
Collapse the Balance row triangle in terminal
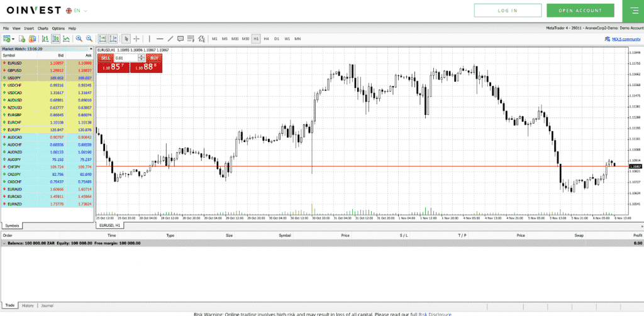pos(4,243)
